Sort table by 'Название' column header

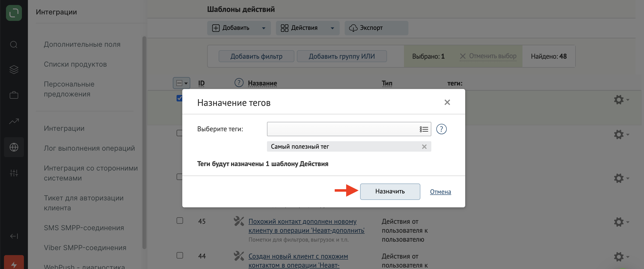point(262,83)
